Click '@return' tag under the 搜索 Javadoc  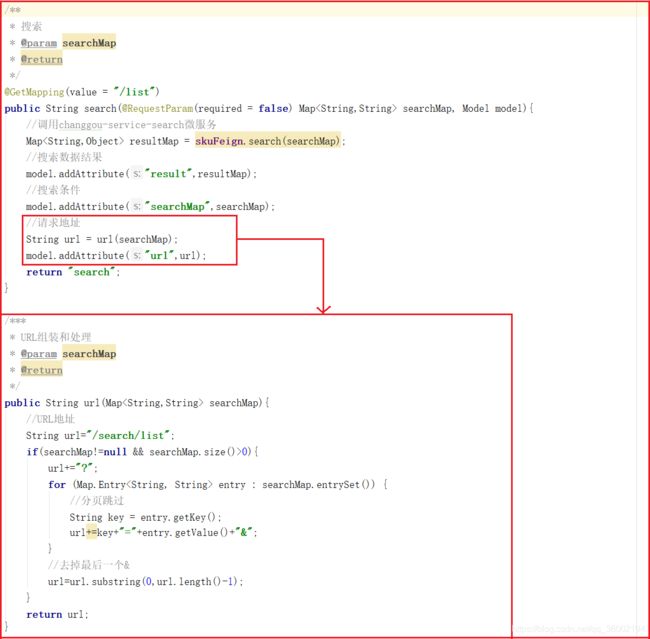click(x=41, y=59)
